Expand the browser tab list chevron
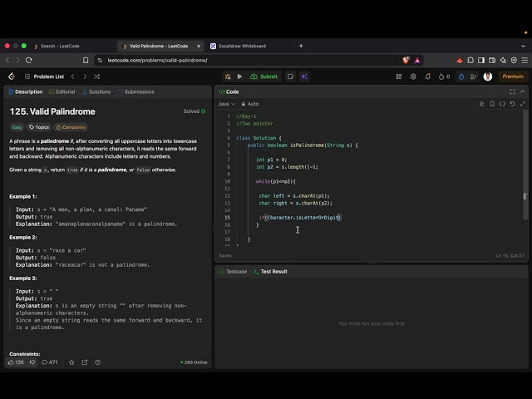 pos(523,46)
